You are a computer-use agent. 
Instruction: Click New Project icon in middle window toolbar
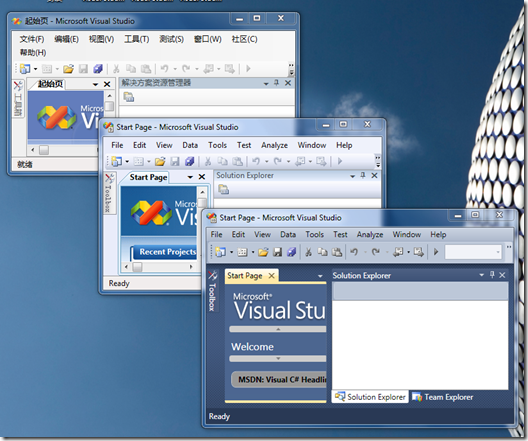tap(117, 162)
